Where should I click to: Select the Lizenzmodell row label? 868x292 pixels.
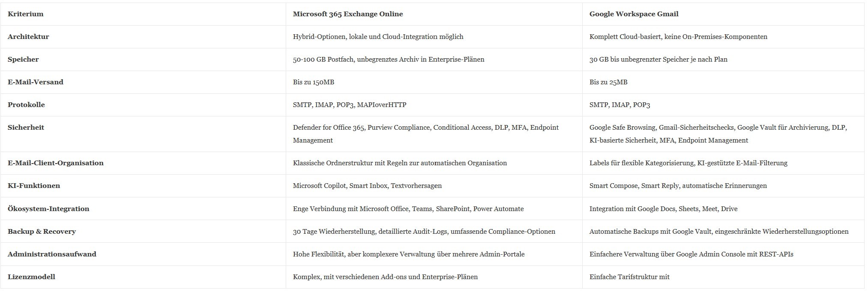tap(31, 277)
